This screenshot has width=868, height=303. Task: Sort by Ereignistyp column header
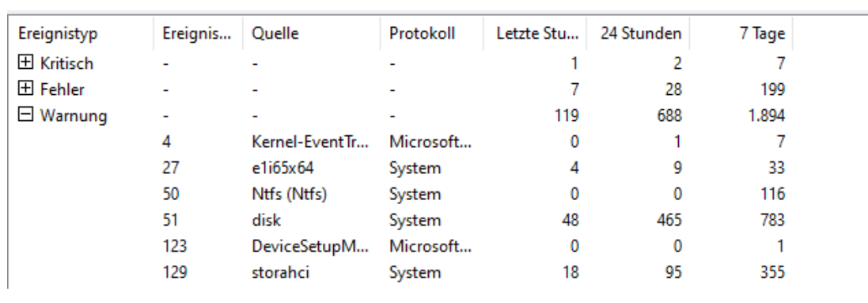point(58,33)
